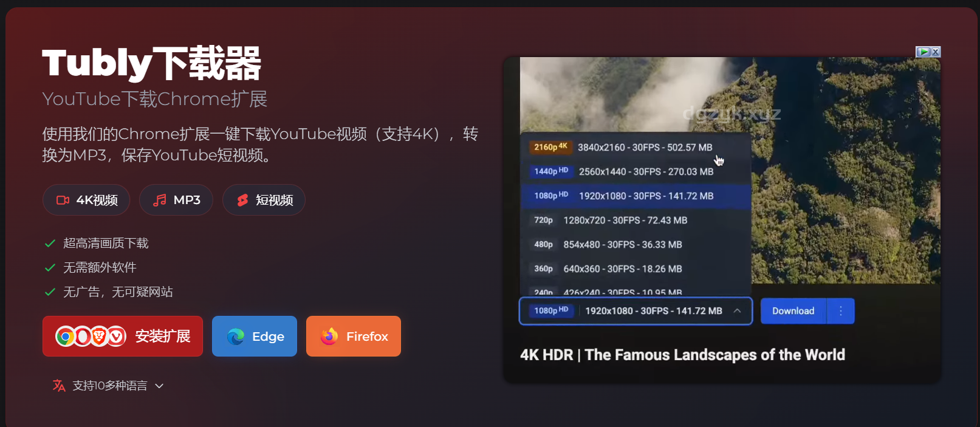Close the ad with the X icon
The width and height of the screenshot is (980, 427).
pos(936,52)
